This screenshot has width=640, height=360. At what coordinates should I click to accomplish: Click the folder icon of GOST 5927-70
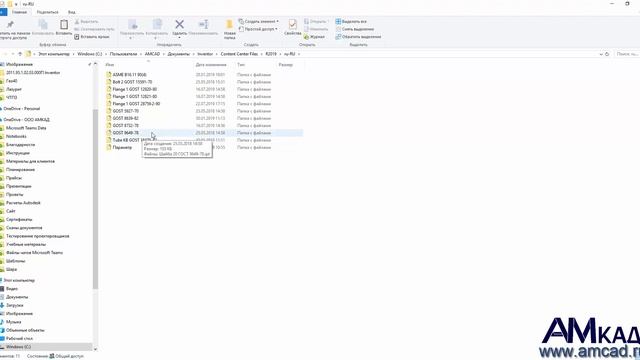point(109,111)
